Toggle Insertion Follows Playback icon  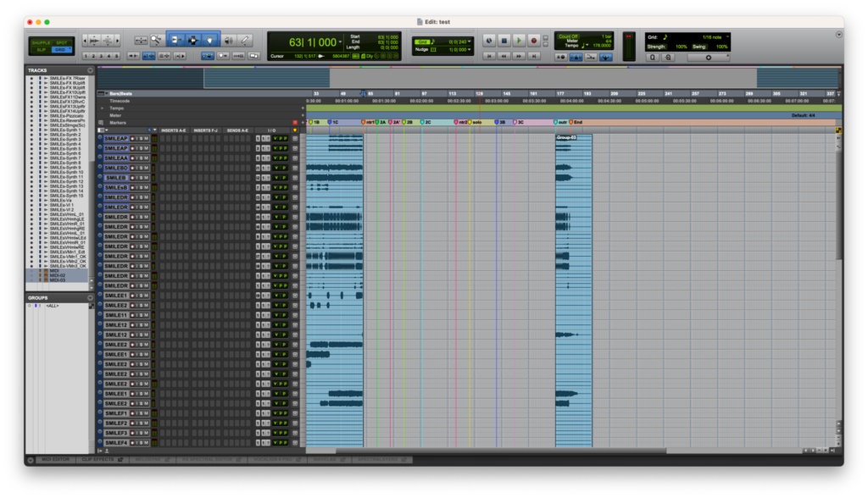point(180,56)
